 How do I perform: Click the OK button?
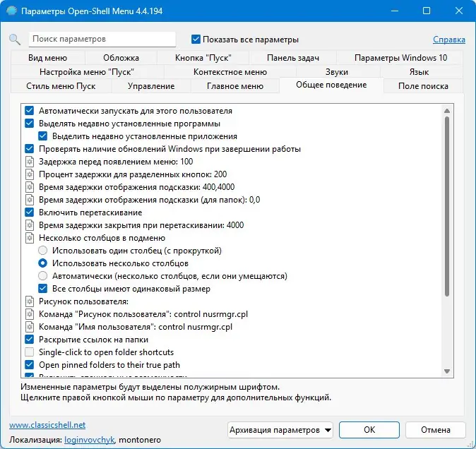point(369,430)
